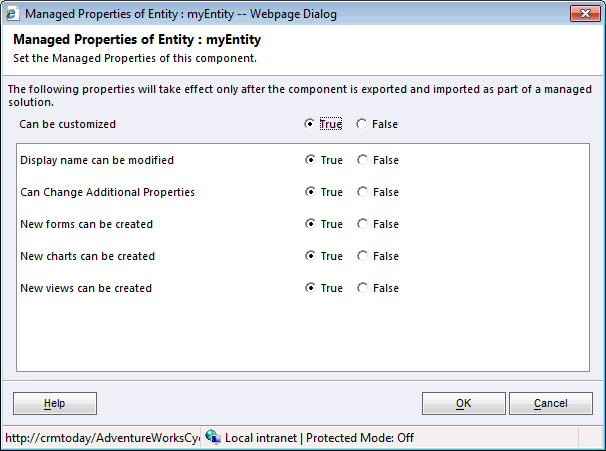This screenshot has width=606, height=451.
Task: Click the status bar URL text
Action: point(101,438)
